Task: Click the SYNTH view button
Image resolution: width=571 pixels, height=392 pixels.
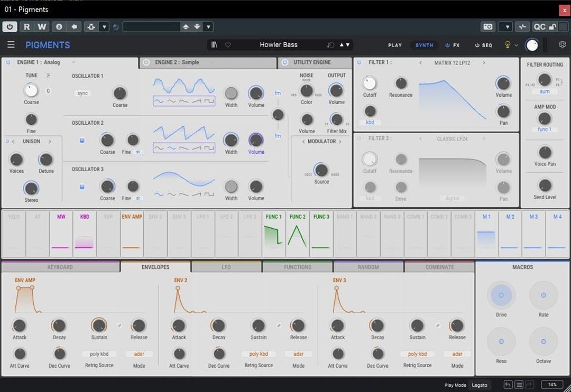Action: (424, 45)
